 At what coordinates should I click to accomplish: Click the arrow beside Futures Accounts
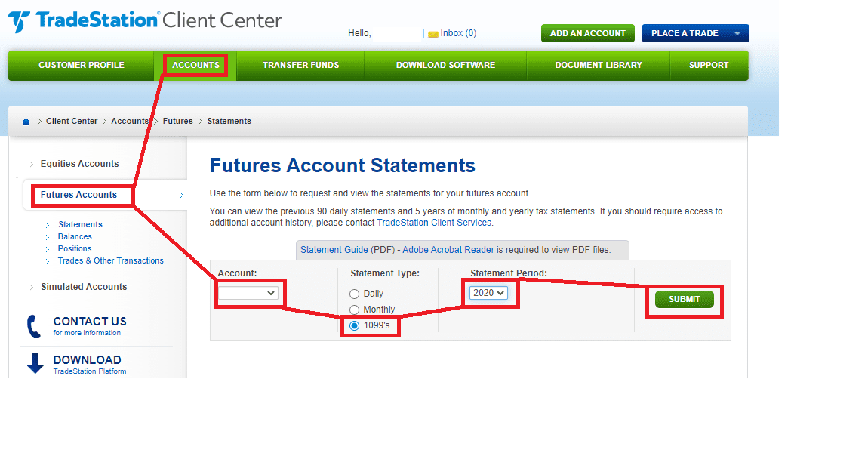182,196
